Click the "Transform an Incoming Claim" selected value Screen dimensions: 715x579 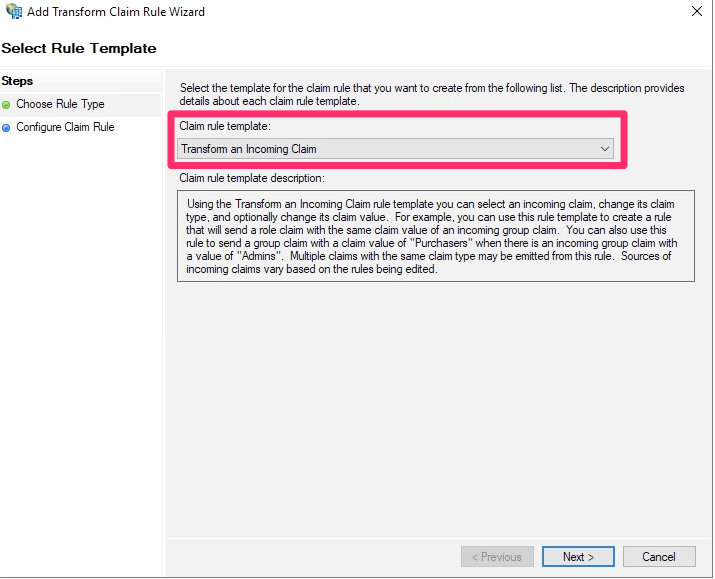tap(249, 149)
